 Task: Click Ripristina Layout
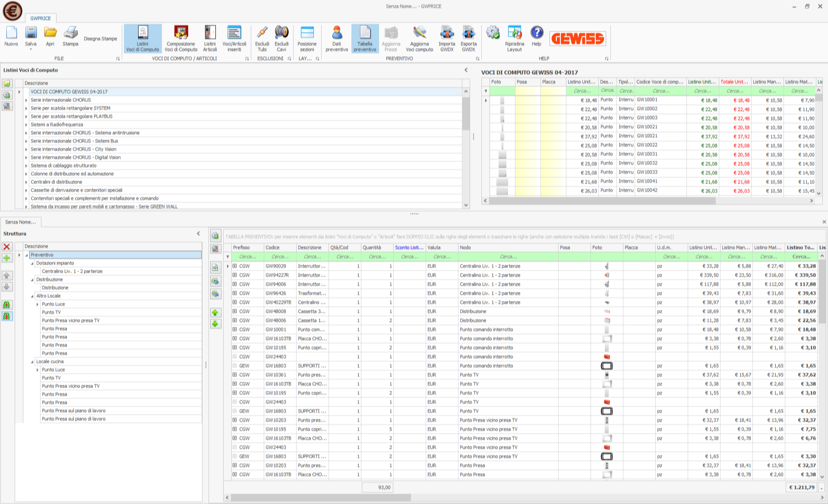coord(515,38)
